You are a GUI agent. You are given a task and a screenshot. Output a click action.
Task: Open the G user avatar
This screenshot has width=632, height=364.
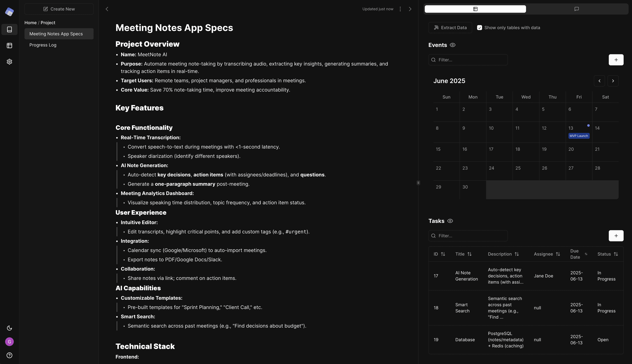pyautogui.click(x=10, y=341)
